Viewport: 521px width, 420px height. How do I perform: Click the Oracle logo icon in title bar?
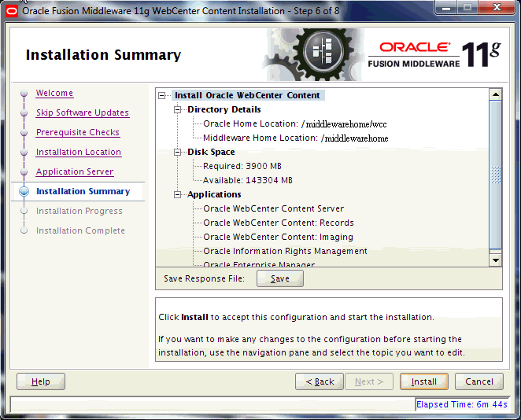pos(12,11)
